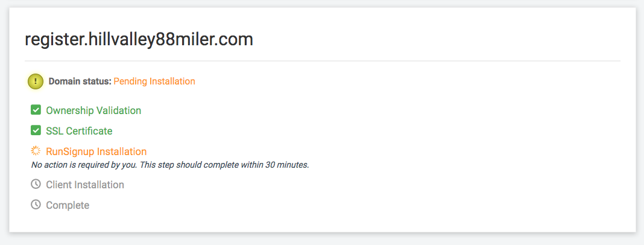Select the SSL Certificate step label
This screenshot has width=644, height=245.
pos(79,131)
